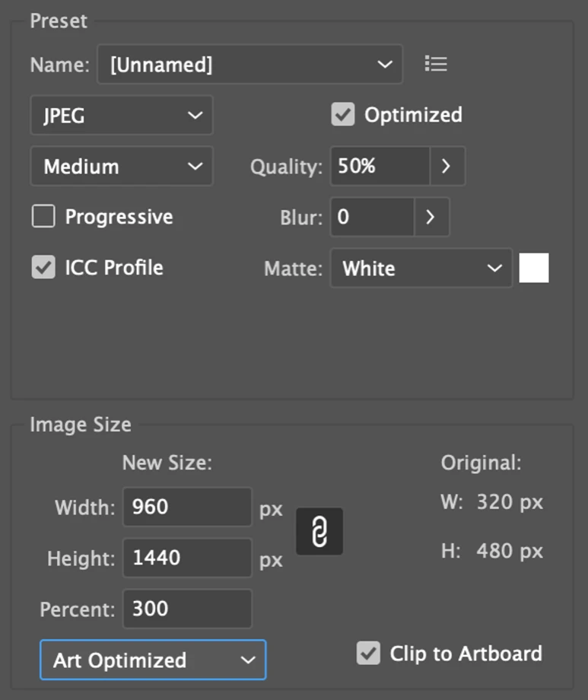The height and width of the screenshot is (700, 588).
Task: Click the Height field showing 1440
Action: [188, 558]
